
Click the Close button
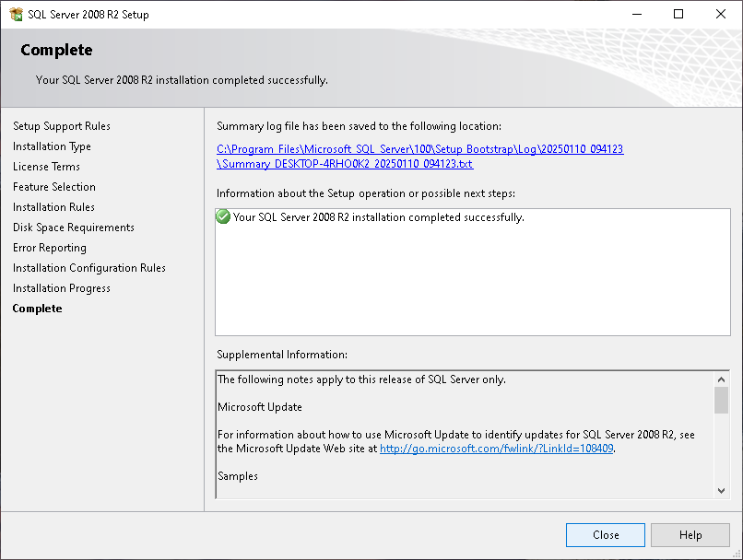pos(605,535)
